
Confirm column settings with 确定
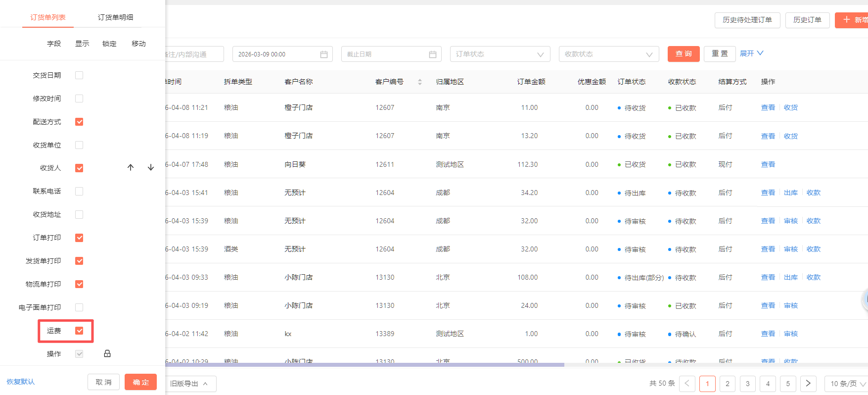tap(141, 382)
